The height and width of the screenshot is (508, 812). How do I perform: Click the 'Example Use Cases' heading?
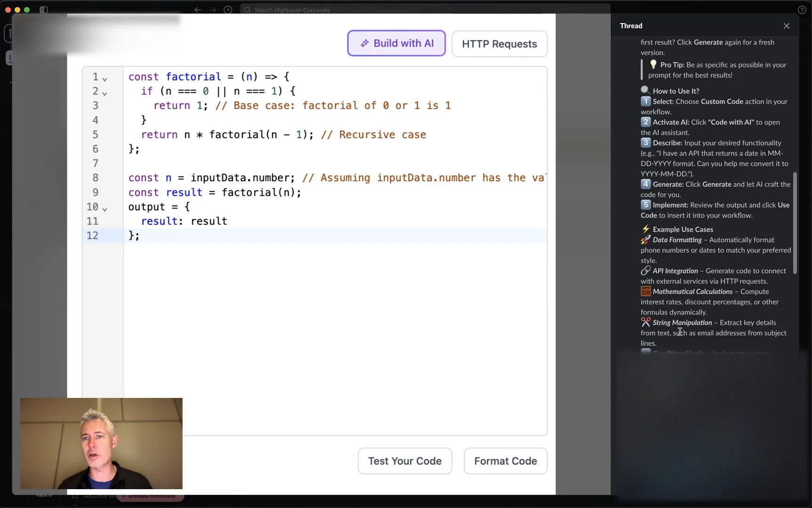[683, 230]
